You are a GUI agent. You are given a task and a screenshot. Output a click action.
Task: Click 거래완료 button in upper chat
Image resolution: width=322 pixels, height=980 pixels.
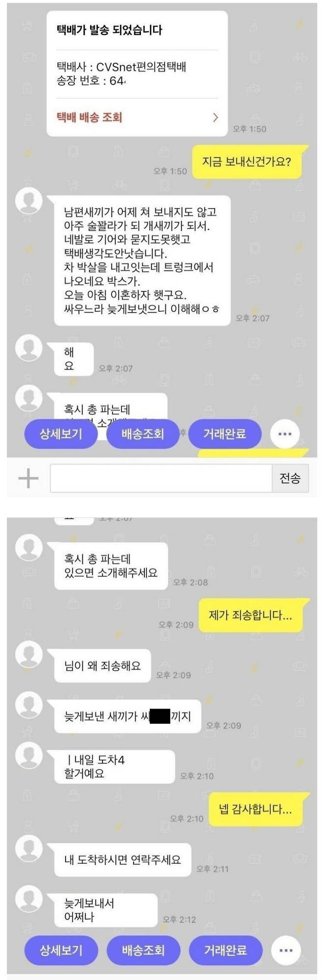225,434
